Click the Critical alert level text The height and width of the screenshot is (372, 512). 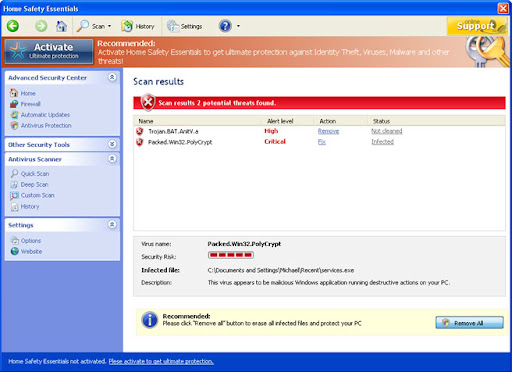(x=275, y=142)
